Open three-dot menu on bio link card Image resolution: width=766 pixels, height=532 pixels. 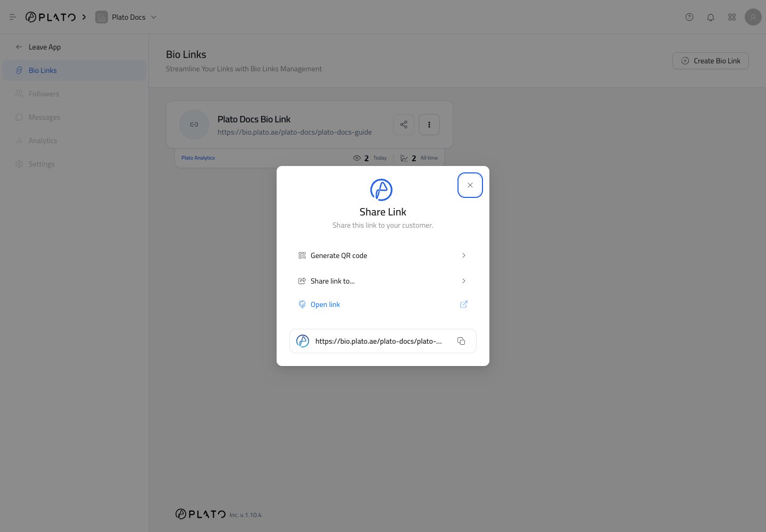[x=429, y=124]
